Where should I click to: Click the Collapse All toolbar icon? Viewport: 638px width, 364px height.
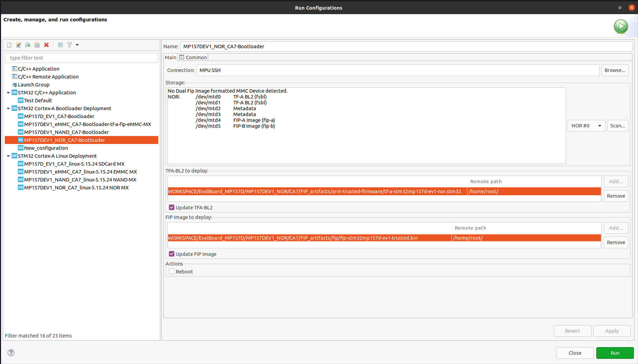(x=61, y=45)
